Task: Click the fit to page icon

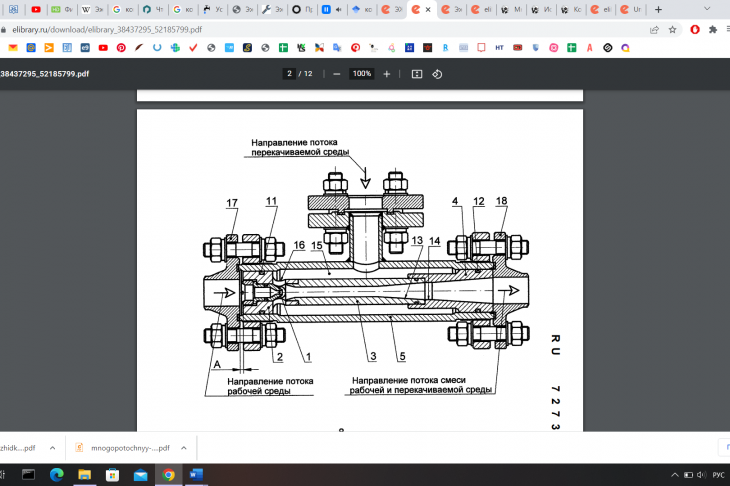Action: [x=417, y=74]
